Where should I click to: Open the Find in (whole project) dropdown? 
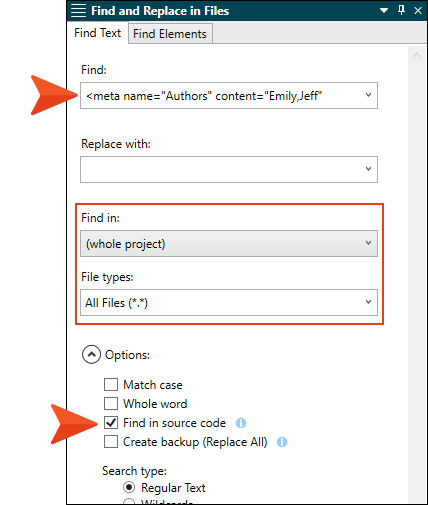coord(229,243)
